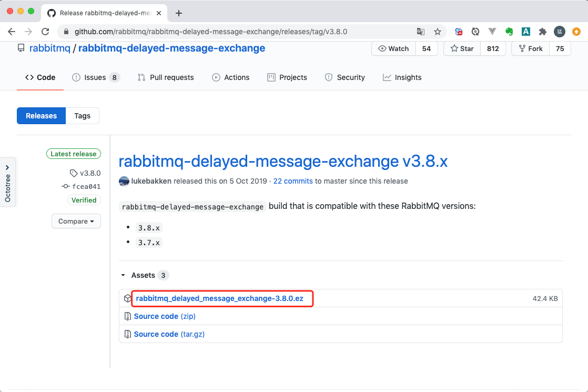Open lukebakken's profile link
Viewport: 588px width, 392px height.
tap(151, 181)
